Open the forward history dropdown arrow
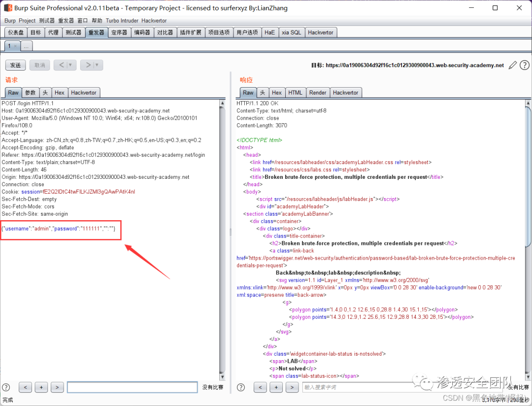 click(97, 65)
